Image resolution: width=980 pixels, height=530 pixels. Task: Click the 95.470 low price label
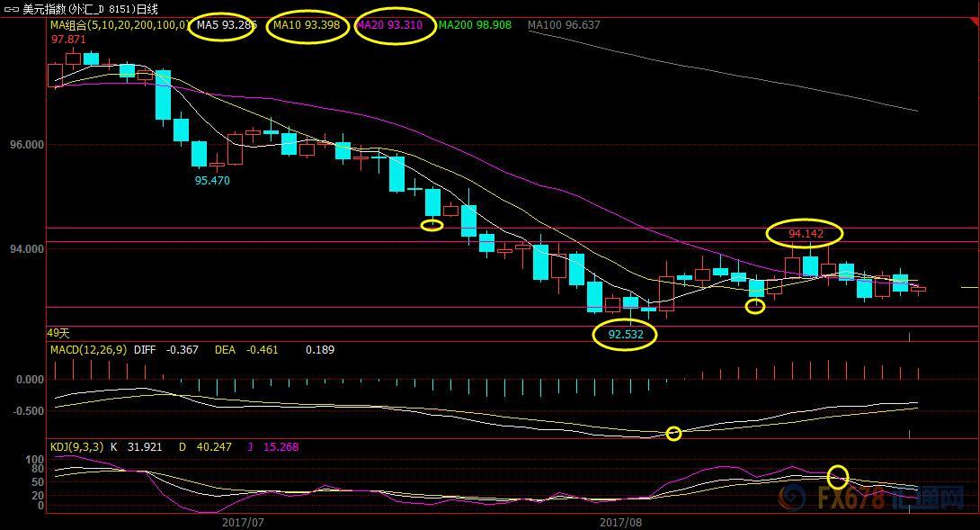pyautogui.click(x=212, y=180)
